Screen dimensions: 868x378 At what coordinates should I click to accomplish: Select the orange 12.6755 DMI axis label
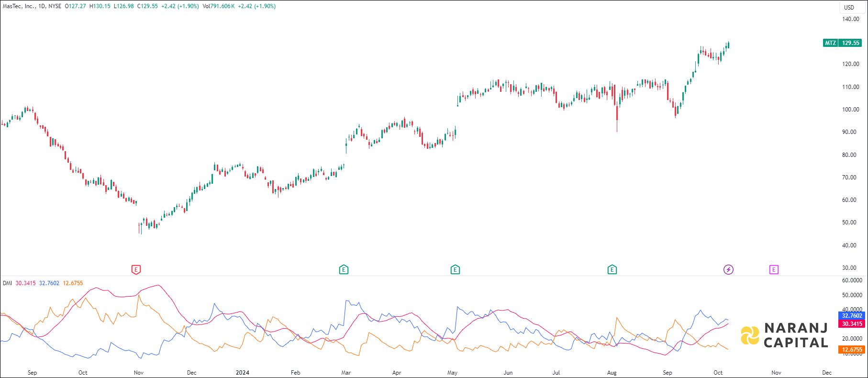click(852, 350)
